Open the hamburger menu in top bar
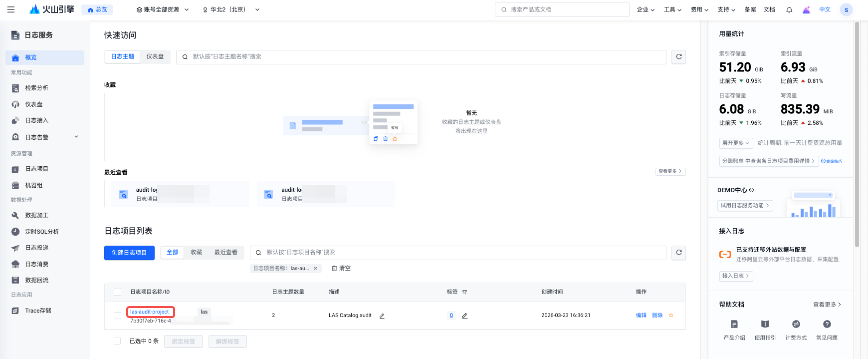The width and height of the screenshot is (868, 359). pos(11,9)
